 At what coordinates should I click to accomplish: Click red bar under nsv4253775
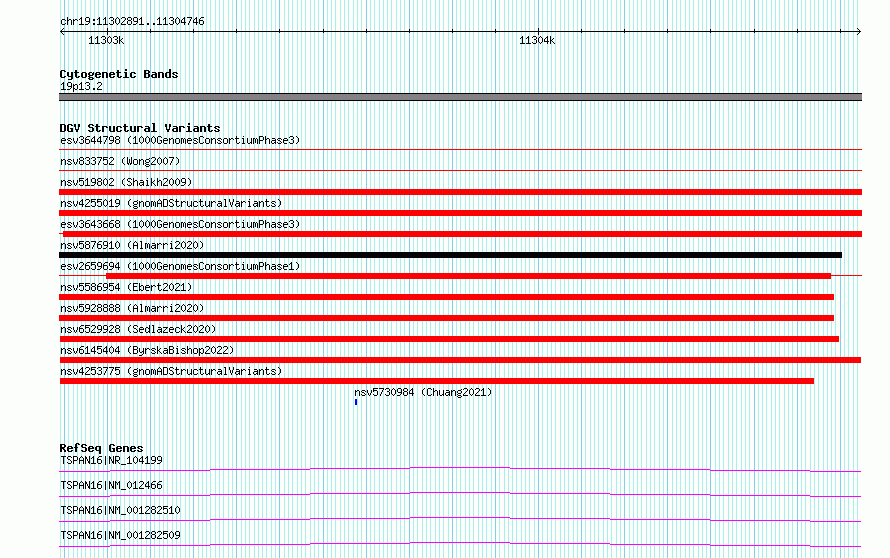(x=436, y=381)
